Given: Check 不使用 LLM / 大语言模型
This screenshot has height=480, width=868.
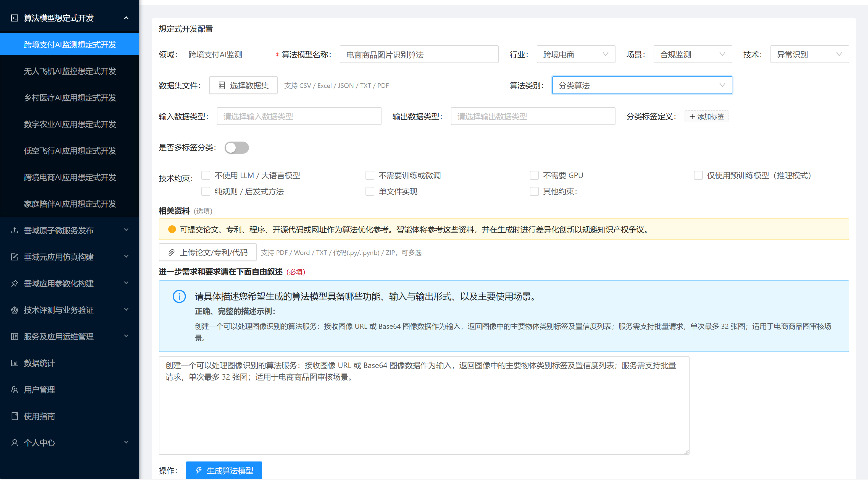Looking at the screenshot, I should click(x=206, y=175).
